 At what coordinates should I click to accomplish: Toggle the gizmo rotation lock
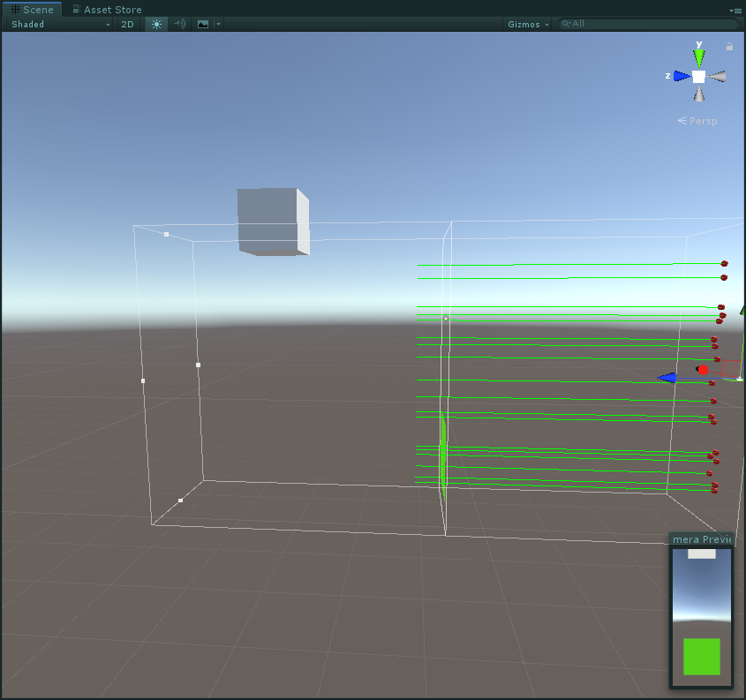point(729,46)
